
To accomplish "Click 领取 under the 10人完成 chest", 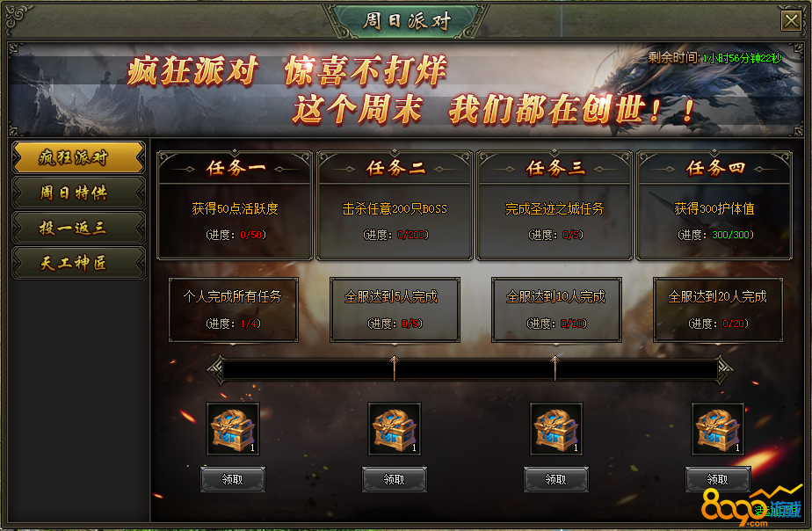I will (556, 479).
